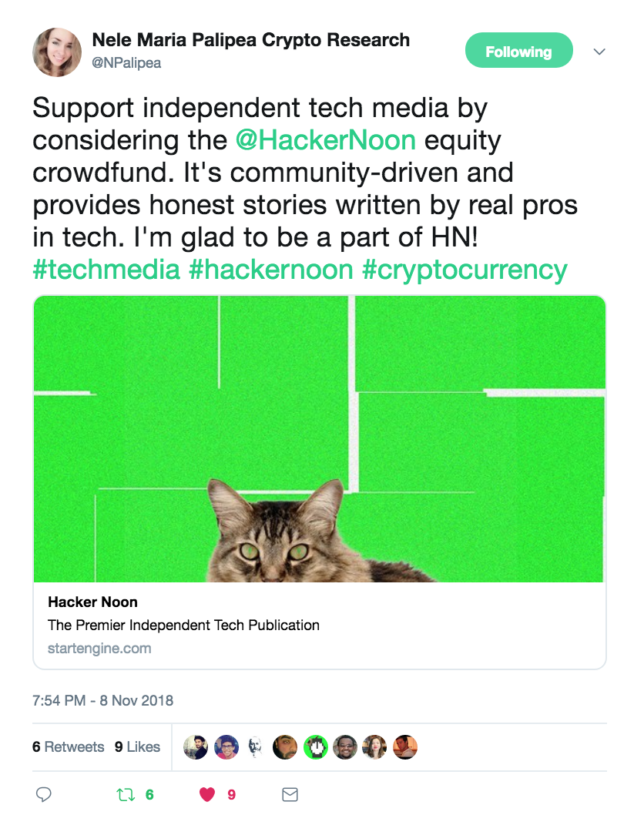Toggle the red heart like icon

[x=207, y=794]
